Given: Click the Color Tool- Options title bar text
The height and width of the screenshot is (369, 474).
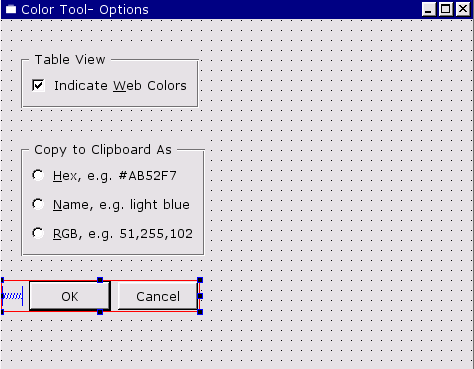Looking at the screenshot, I should pyautogui.click(x=85, y=10).
